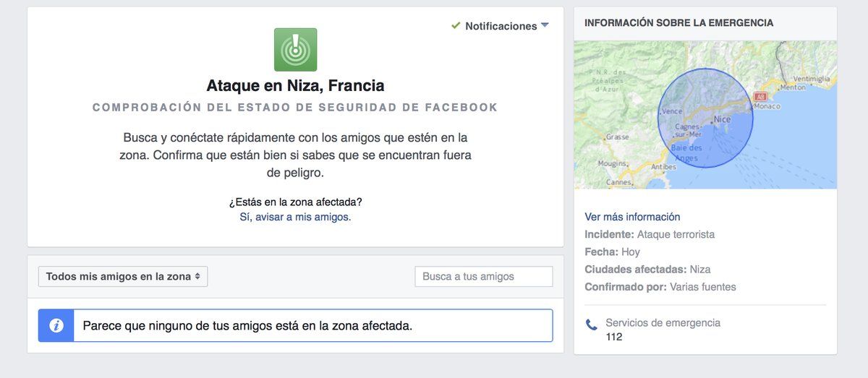Open the 'Todos mis amigos en la zona' filter
Viewport: 868px width, 378px height.
[x=123, y=276]
